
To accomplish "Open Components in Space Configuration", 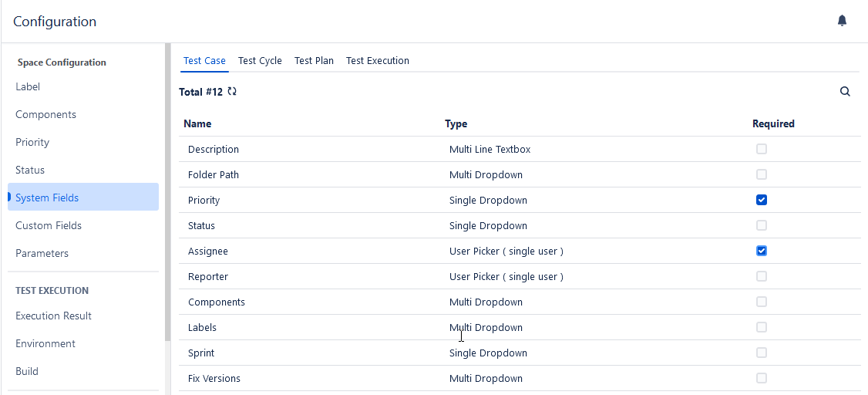I will 45,114.
